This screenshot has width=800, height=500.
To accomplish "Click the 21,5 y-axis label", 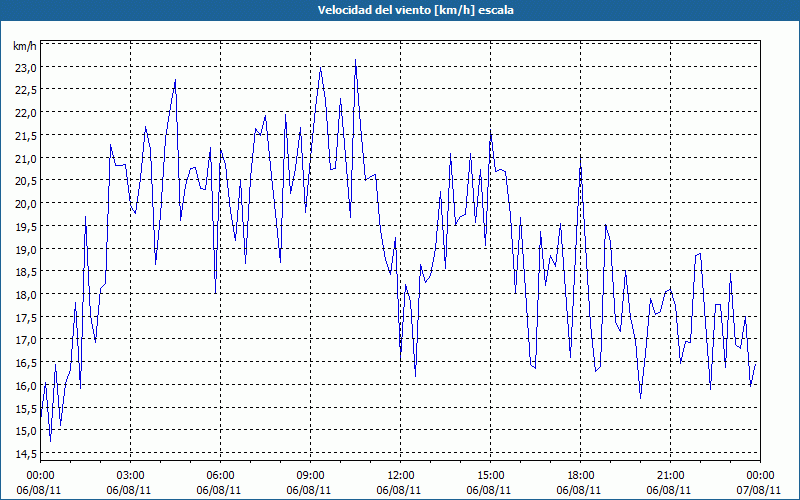I will tap(27, 136).
